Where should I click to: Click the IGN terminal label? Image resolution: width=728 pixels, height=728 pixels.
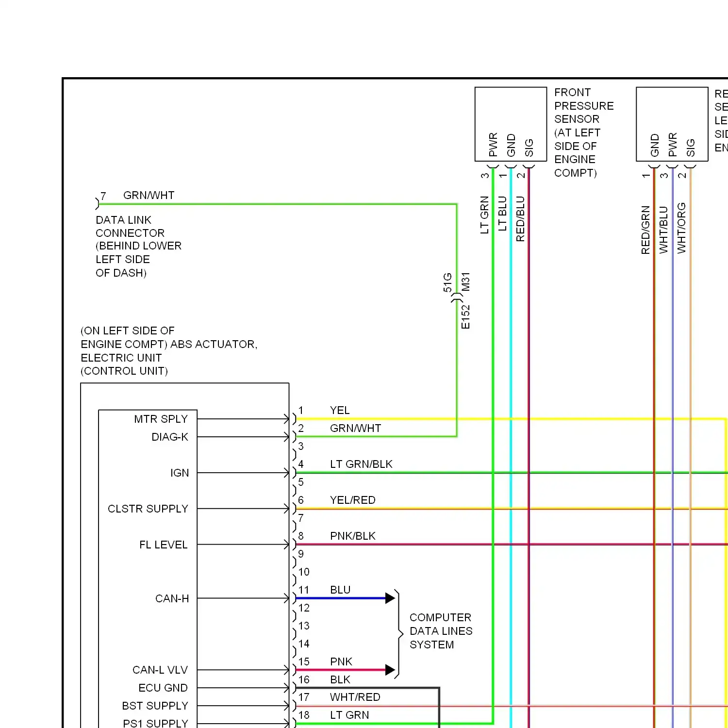(179, 473)
